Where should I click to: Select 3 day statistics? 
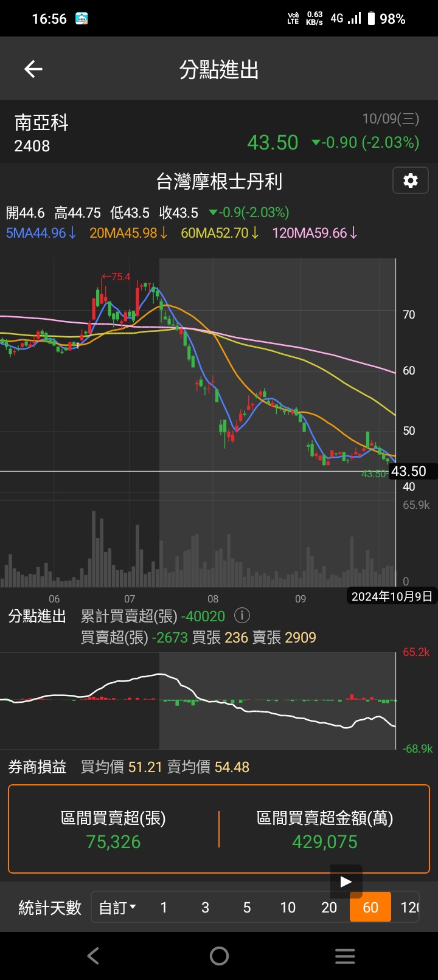(x=205, y=908)
